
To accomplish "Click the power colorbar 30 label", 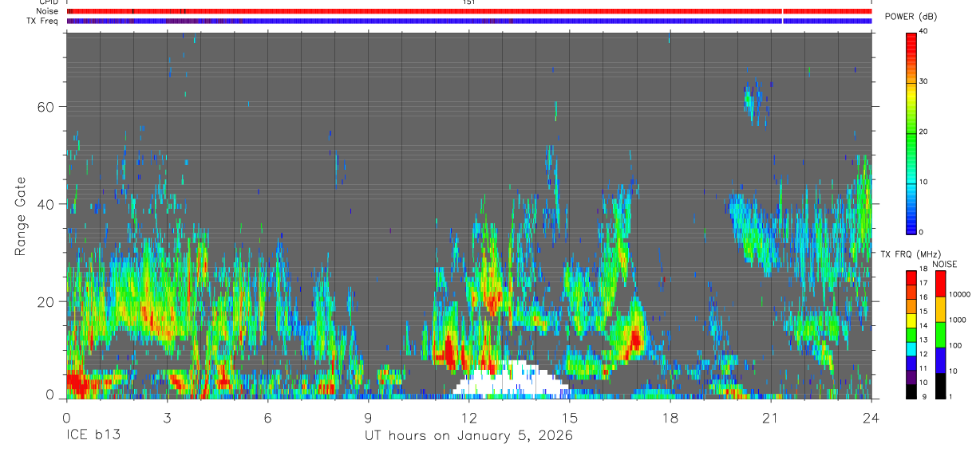I will point(924,82).
